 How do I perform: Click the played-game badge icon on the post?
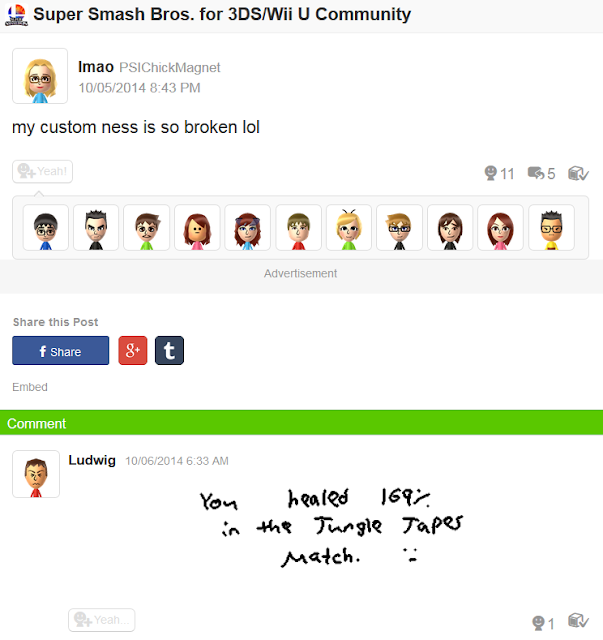click(578, 173)
